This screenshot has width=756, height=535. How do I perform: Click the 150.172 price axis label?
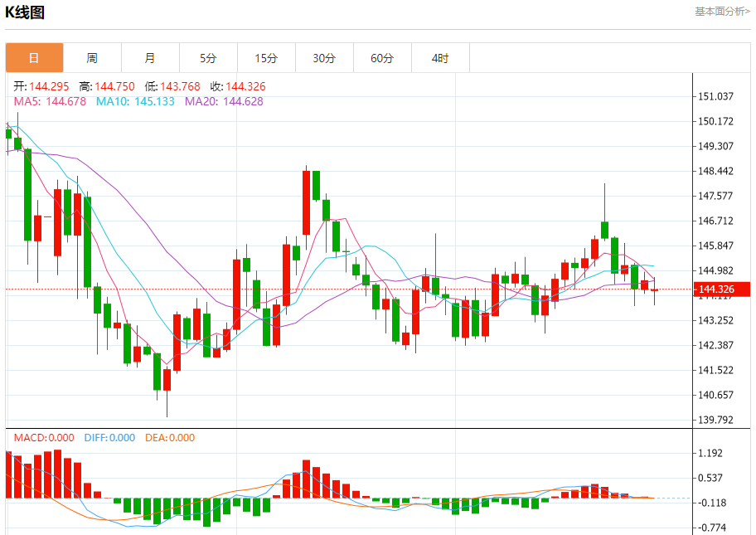715,121
